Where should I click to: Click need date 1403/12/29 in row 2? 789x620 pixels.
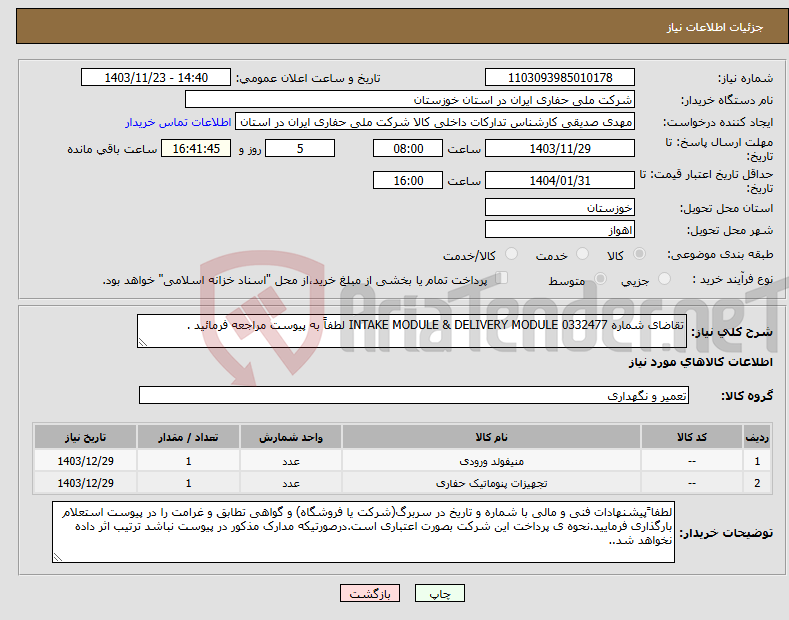coord(86,483)
